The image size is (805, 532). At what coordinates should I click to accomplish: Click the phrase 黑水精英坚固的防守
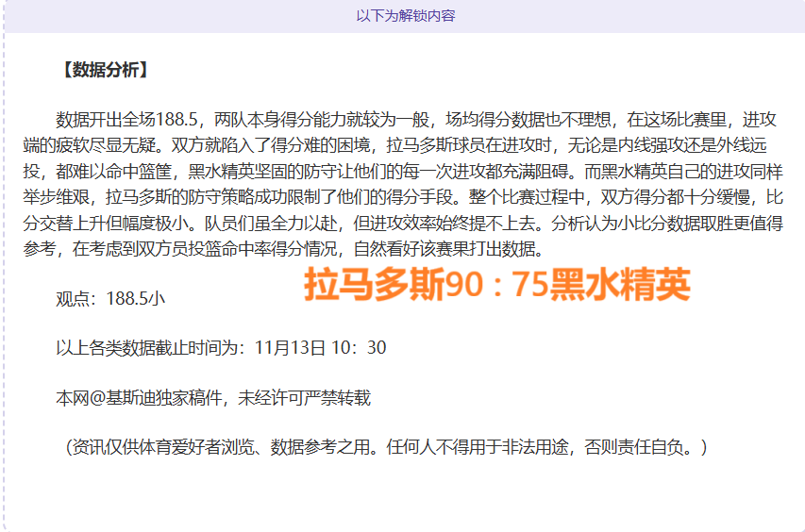(267, 172)
